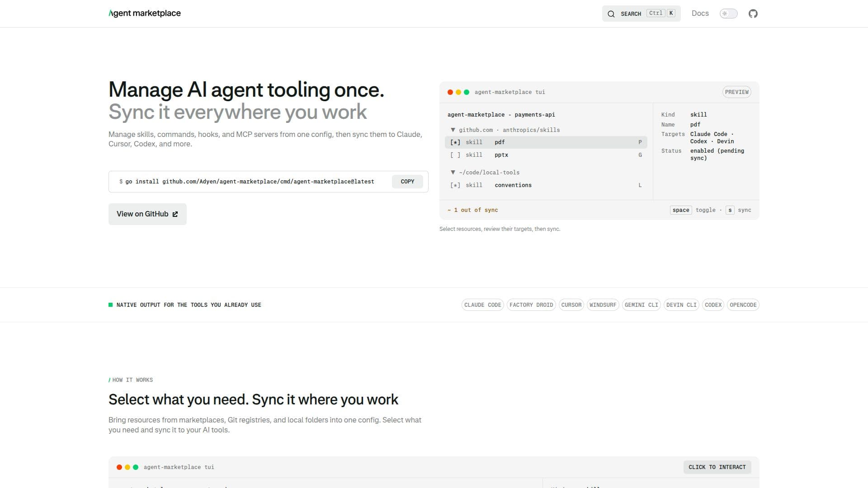This screenshot has height=488, width=868.
Task: Open the Docs link
Action: (x=700, y=14)
